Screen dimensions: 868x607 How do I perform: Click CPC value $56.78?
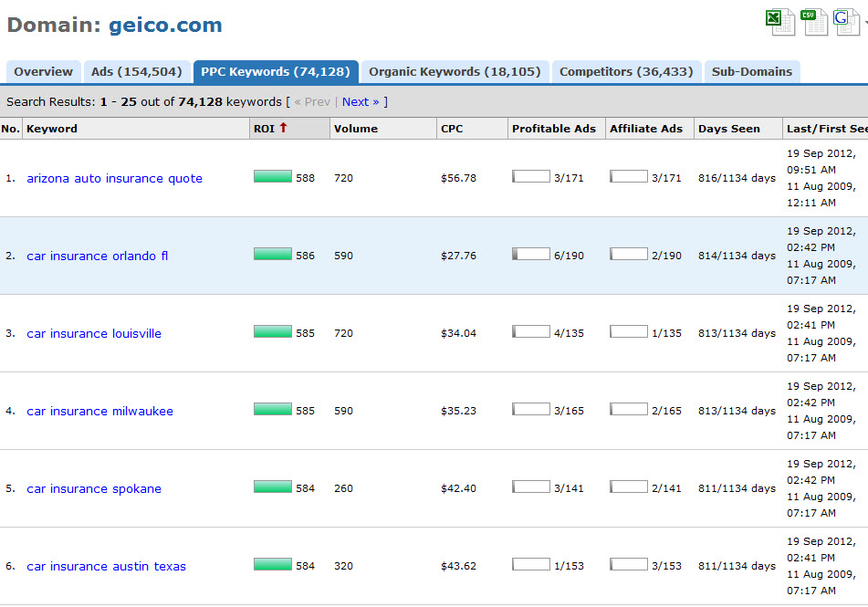[458, 178]
